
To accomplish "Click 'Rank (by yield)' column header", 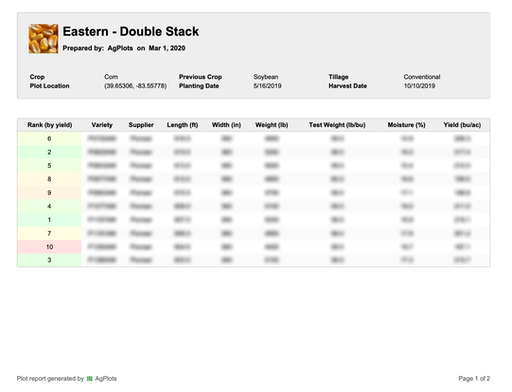I will [x=50, y=125].
